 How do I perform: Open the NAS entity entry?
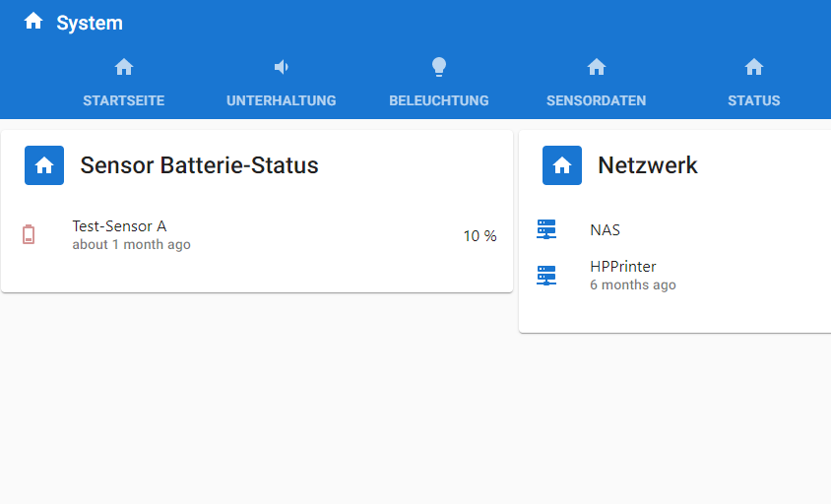tap(606, 230)
